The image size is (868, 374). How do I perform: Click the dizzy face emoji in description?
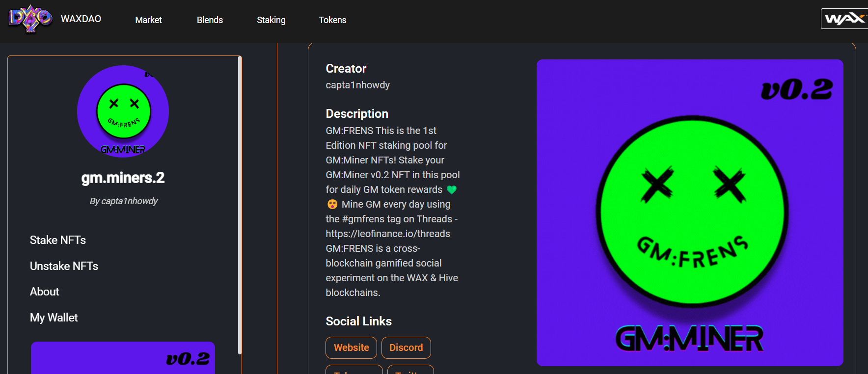332,204
